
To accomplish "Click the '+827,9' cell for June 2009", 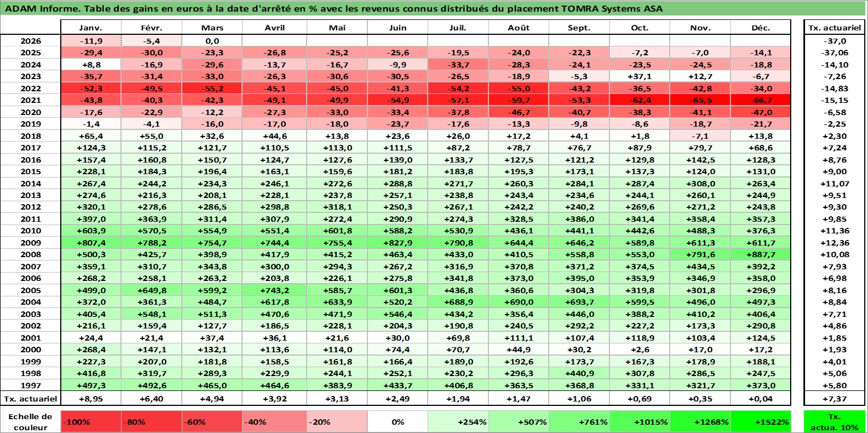I will click(398, 243).
